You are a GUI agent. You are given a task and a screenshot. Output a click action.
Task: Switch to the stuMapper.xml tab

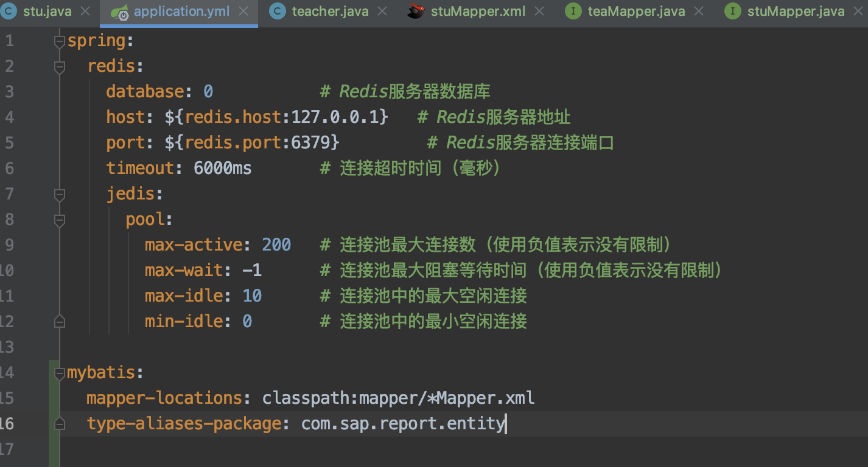tap(474, 12)
